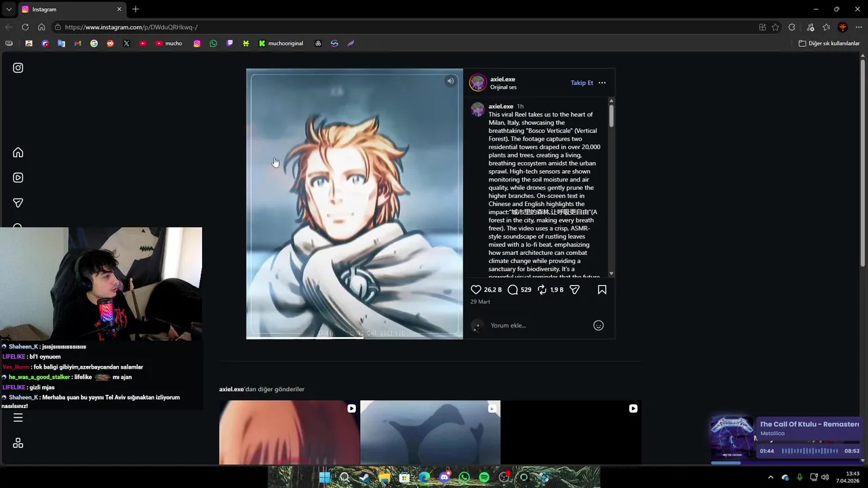Open muchooriginal Kick bookmark
The height and width of the screenshot is (488, 868).
pyautogui.click(x=280, y=43)
